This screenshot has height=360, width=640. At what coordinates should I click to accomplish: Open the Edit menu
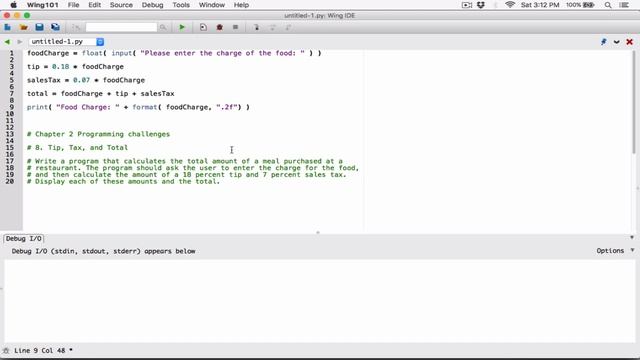(x=94, y=5)
